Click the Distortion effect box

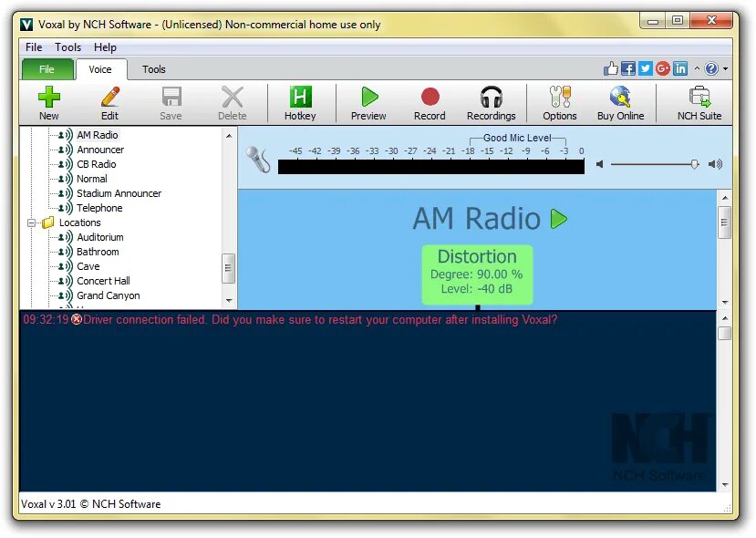[x=477, y=274]
